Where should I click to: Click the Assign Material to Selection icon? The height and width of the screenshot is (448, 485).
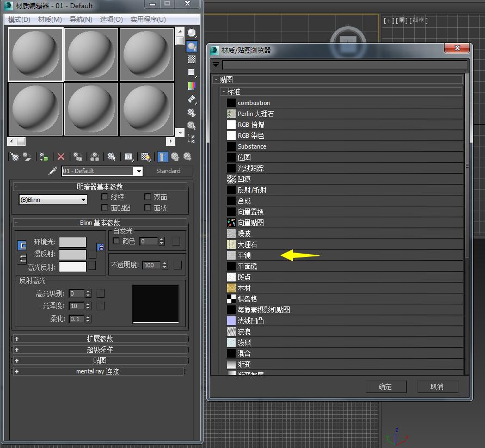tap(43, 157)
